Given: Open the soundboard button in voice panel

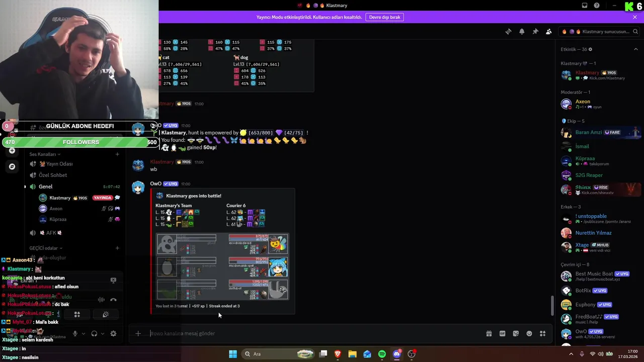Looking at the screenshot, I should tap(106, 314).
